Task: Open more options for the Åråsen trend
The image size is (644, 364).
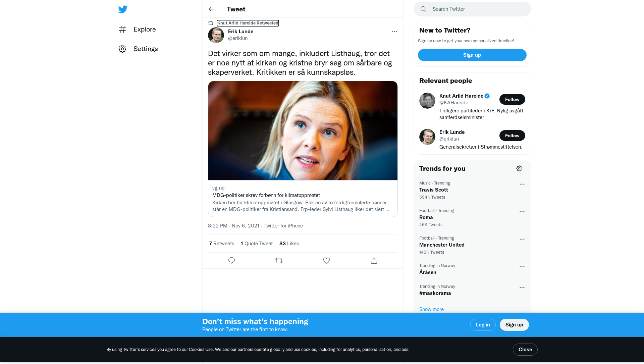Action: pyautogui.click(x=522, y=267)
